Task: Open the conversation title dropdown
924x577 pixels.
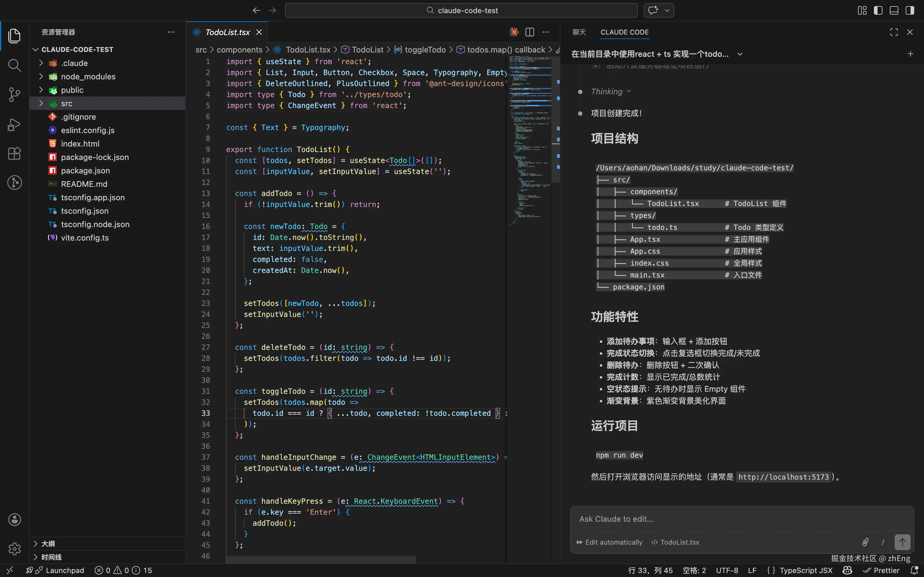Action: click(740, 54)
